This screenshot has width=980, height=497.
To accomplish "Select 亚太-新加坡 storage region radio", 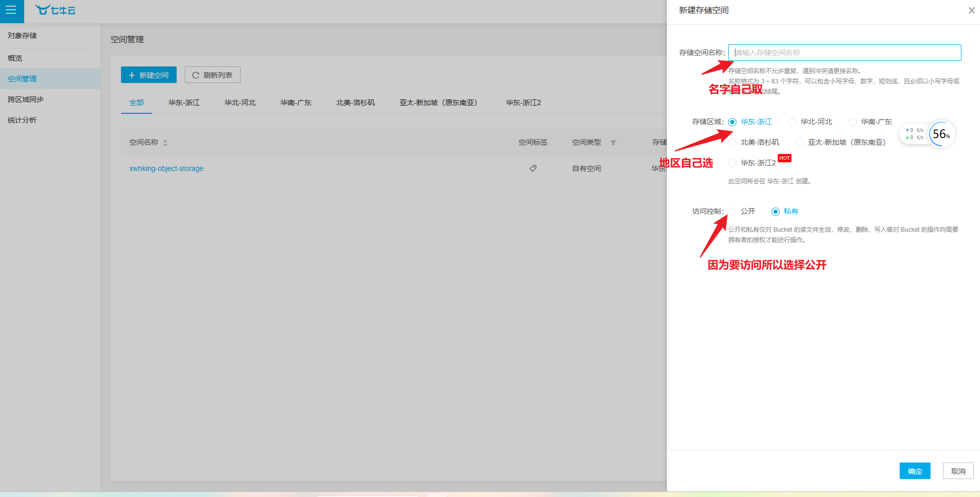I will pos(800,143).
